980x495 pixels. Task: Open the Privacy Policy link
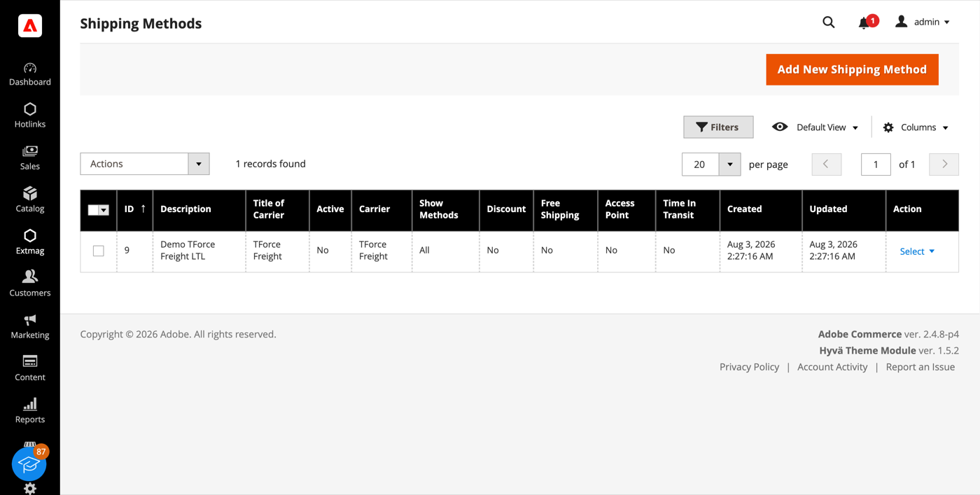749,367
